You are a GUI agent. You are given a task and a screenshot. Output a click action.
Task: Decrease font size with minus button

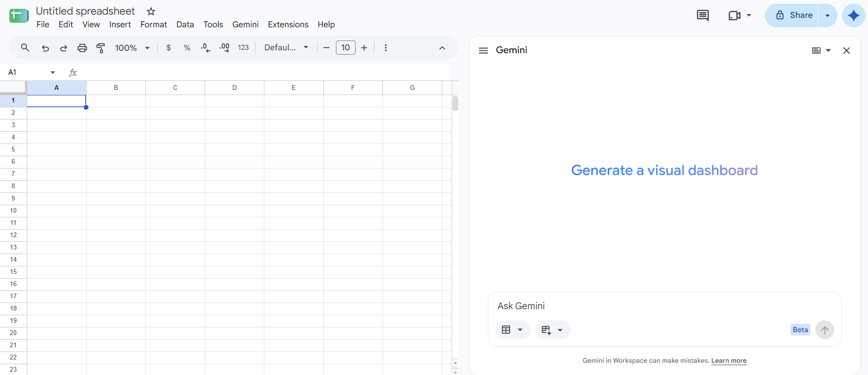tap(326, 48)
